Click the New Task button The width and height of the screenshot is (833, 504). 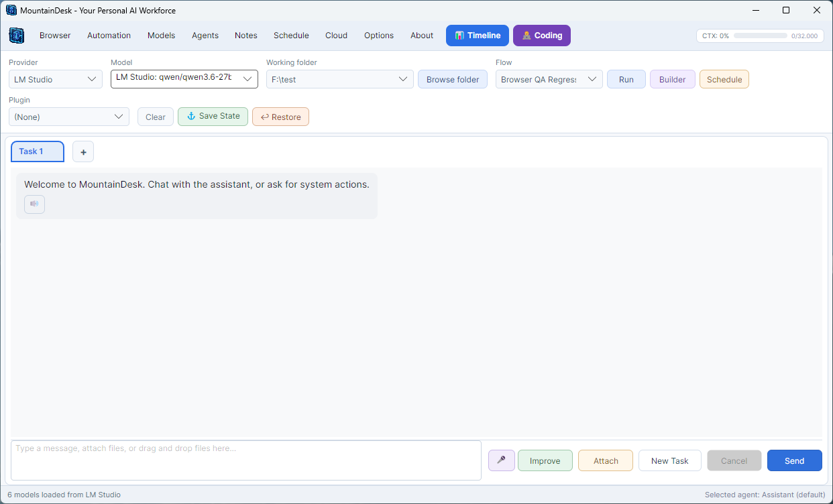[670, 460]
